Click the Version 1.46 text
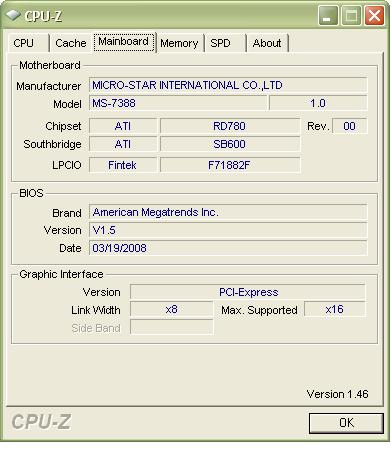 337,394
